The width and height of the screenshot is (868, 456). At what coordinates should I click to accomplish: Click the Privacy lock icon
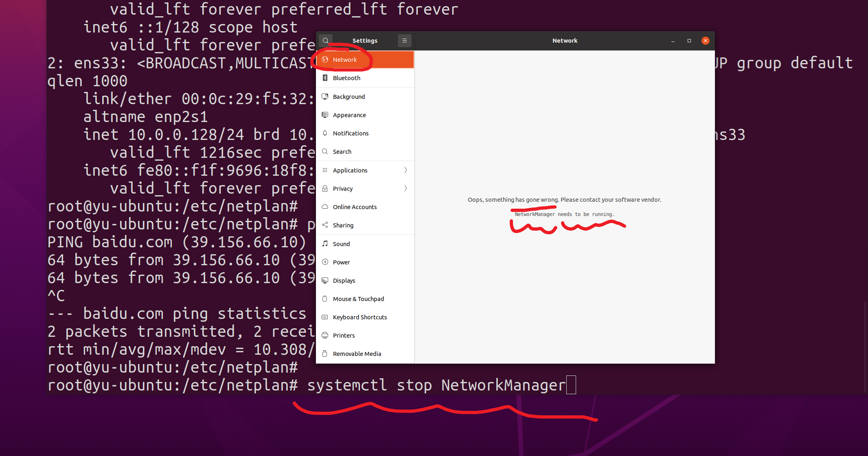coord(325,189)
